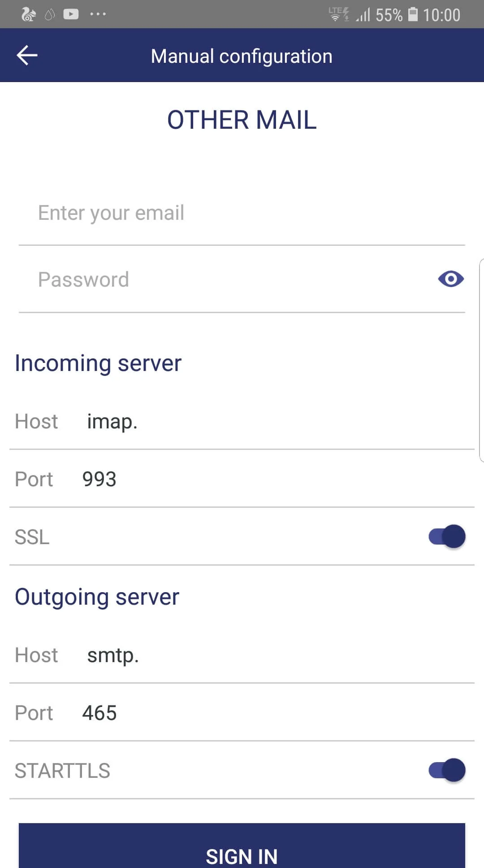Disable the SSL toggle

[447, 537]
